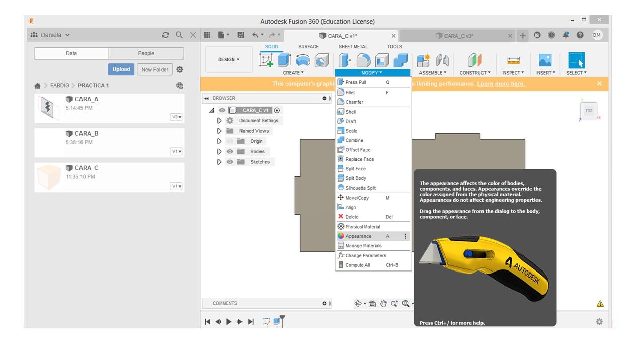Expand Sketches node
This screenshot has width=644, height=362.
point(219,162)
